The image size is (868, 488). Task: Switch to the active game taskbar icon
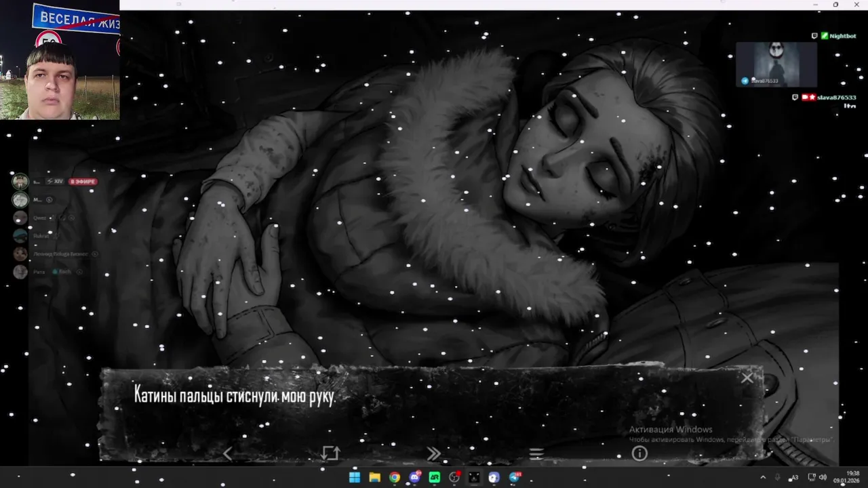click(x=474, y=477)
